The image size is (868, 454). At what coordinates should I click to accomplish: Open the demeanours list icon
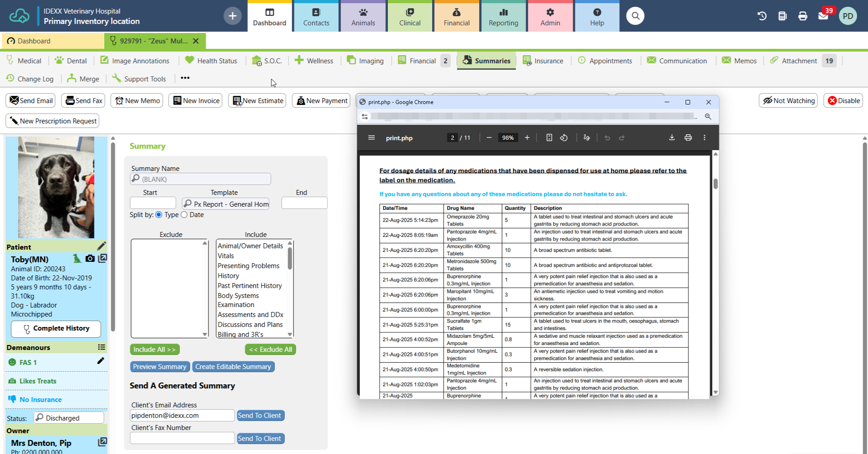pyautogui.click(x=101, y=347)
